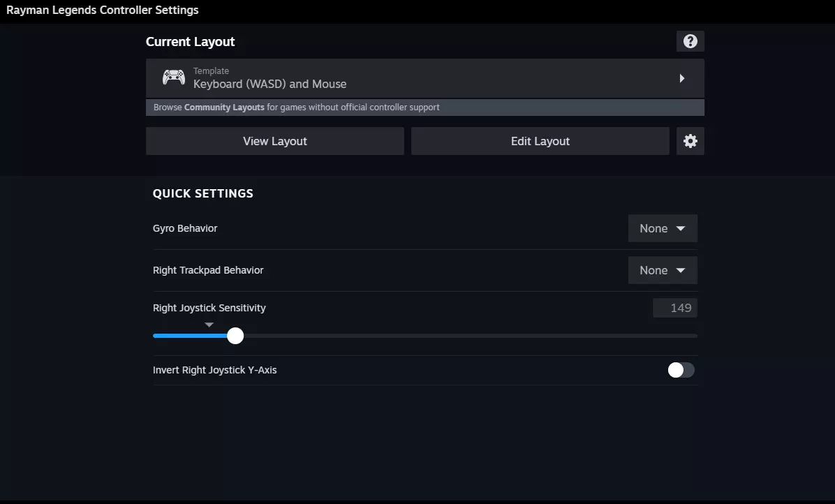Follow the Community Layouts link

pyautogui.click(x=224, y=108)
